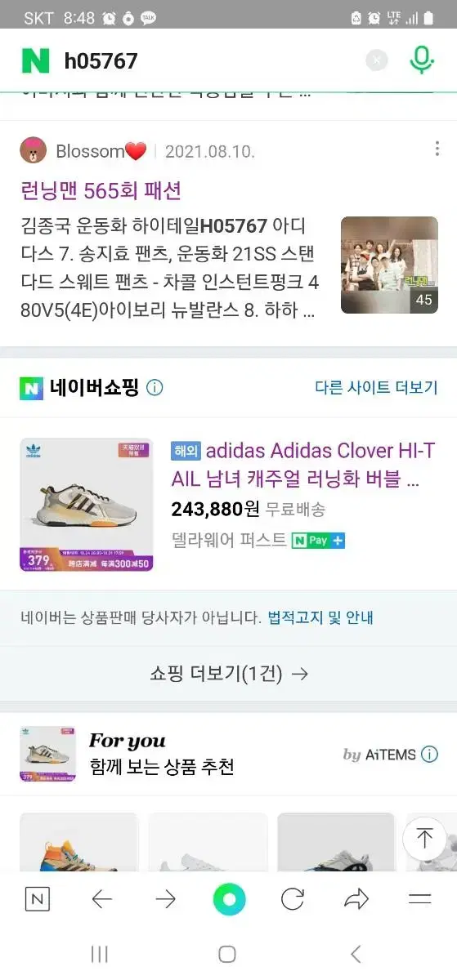Go forward with the right arrow icon
This screenshot has height=980, width=457.
click(165, 900)
